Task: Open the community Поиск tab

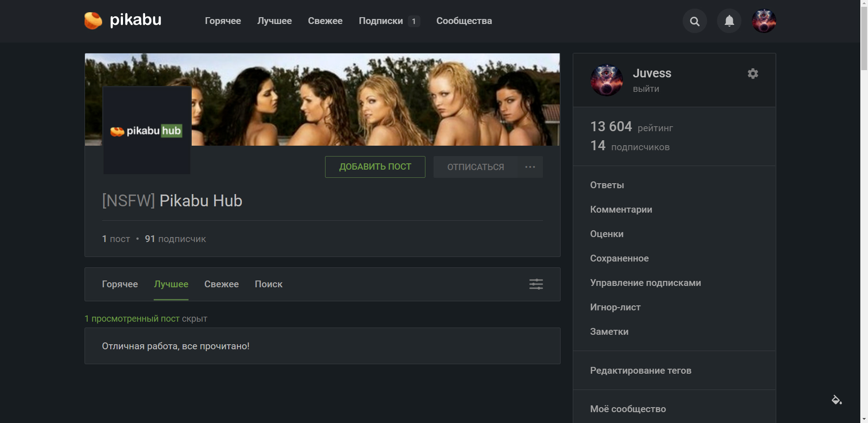Action: [x=269, y=284]
